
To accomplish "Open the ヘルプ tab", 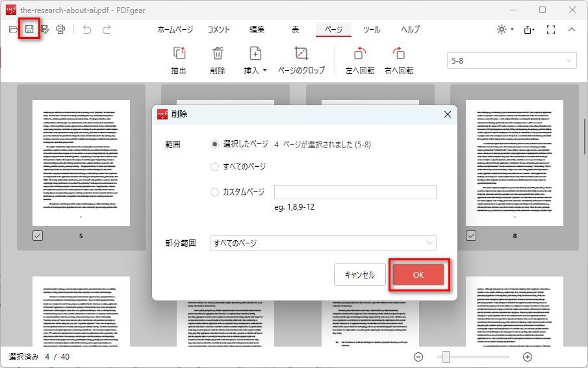I will 410,30.
